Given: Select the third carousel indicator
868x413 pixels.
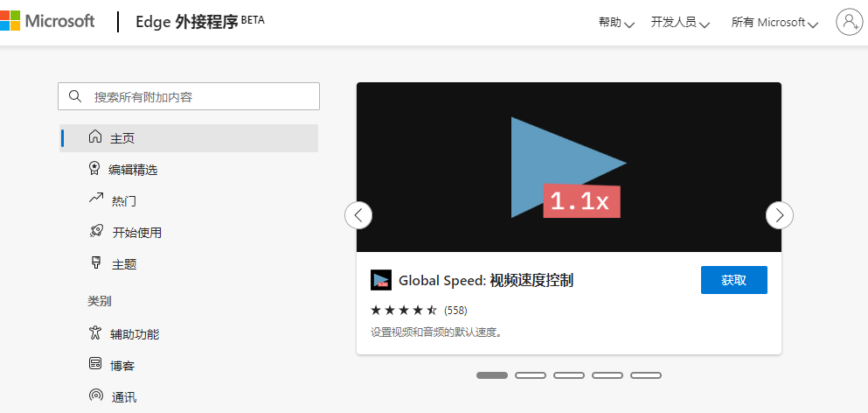Looking at the screenshot, I should [569, 375].
